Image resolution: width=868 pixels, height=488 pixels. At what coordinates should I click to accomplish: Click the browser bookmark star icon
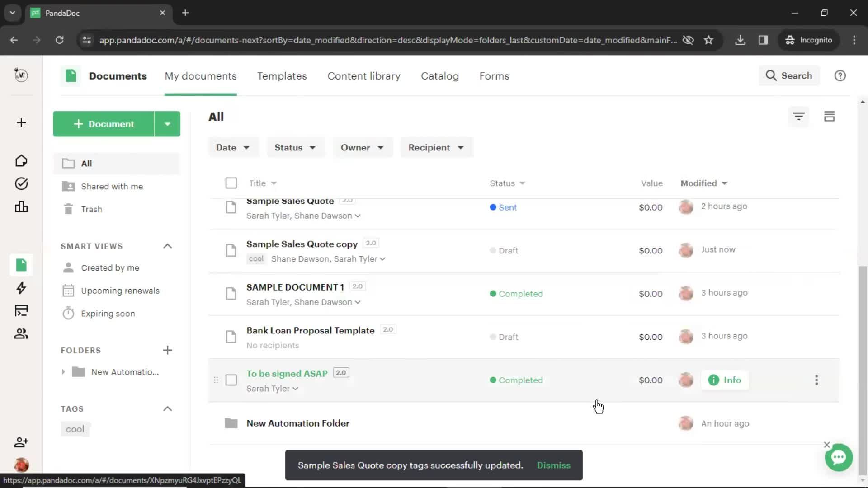[708, 40]
